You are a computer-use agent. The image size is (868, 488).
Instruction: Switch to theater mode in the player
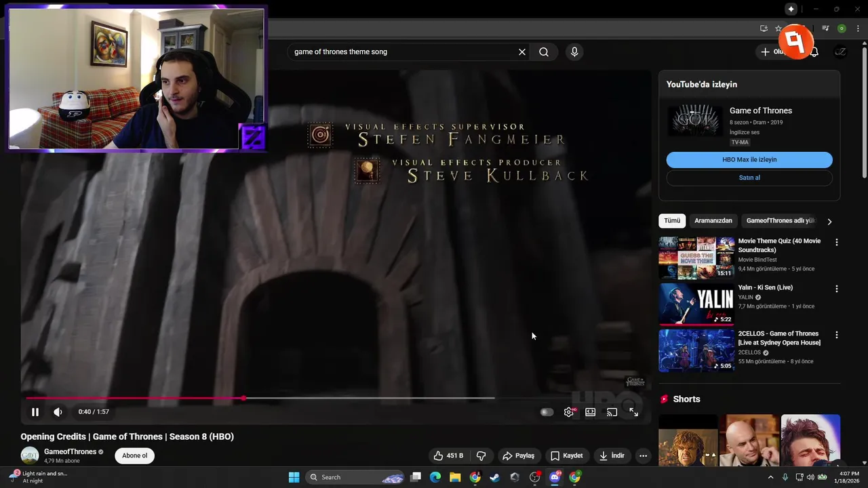point(591,412)
